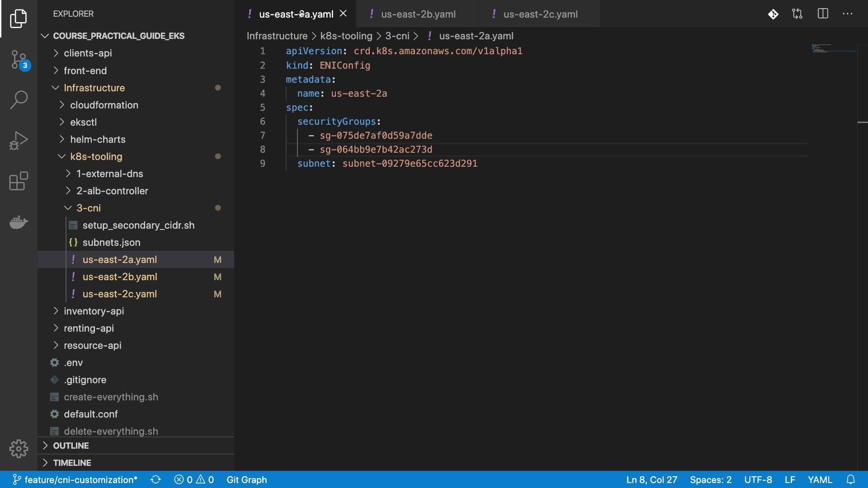868x488 pixels.
Task: Open the Docker panel icon
Action: pyautogui.click(x=19, y=222)
